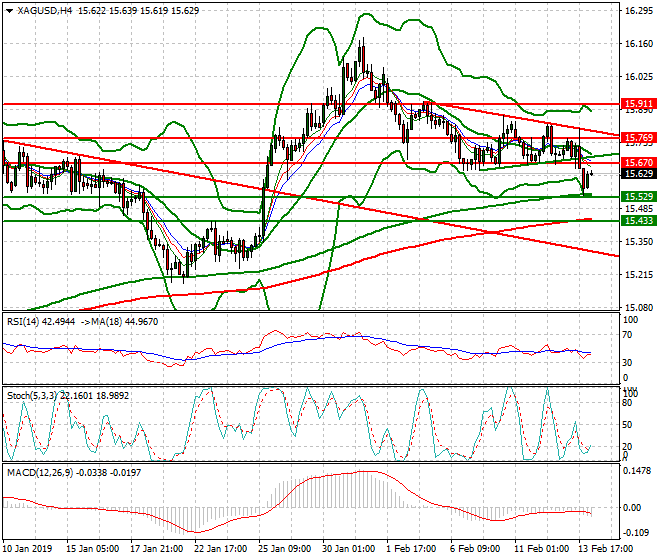Select the 6 Feb 09:00 time label
Screen dimensions: 660x560
(476, 549)
